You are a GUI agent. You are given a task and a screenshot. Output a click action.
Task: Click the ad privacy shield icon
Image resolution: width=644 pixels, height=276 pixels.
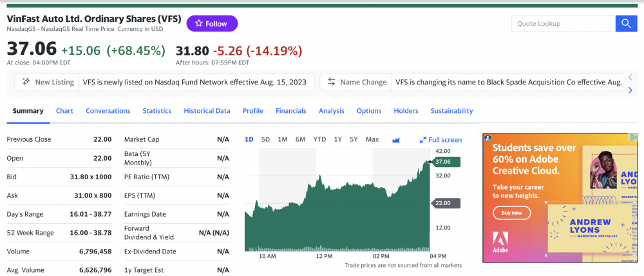(x=487, y=138)
